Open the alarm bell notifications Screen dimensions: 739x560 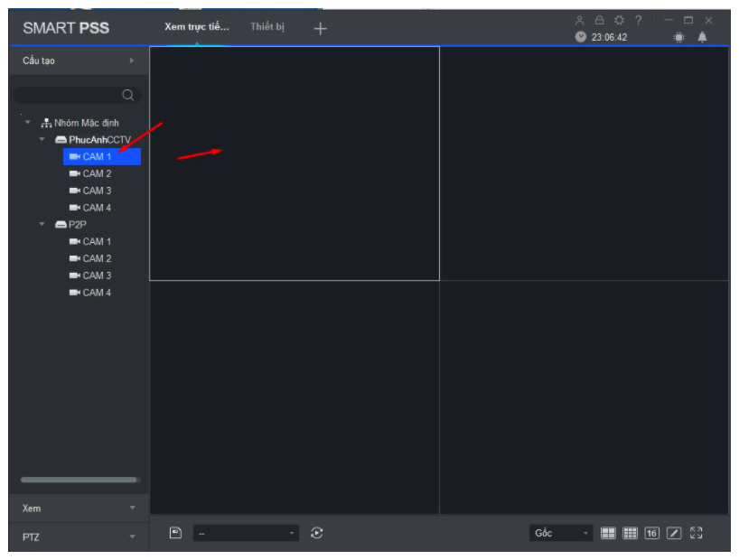(x=702, y=37)
